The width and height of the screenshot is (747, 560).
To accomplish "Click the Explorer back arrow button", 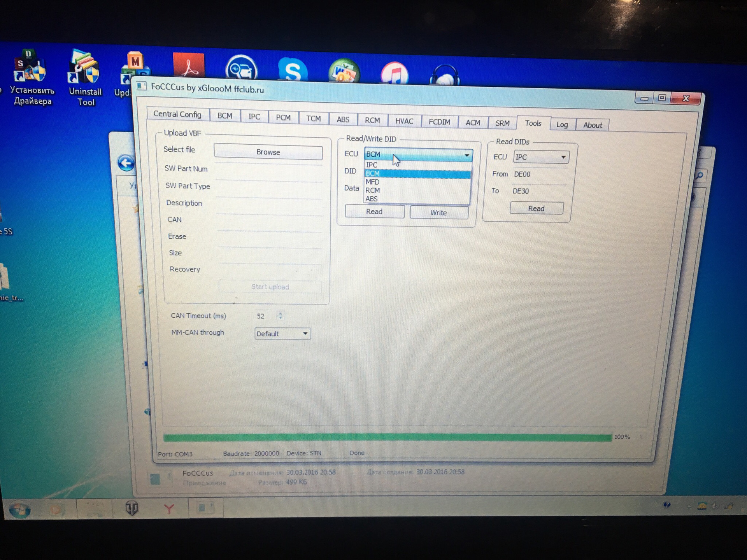I will [126, 163].
